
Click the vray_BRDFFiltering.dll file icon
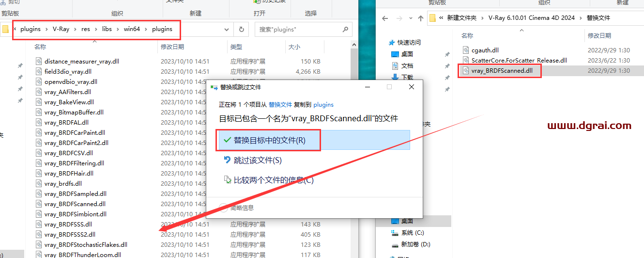click(x=39, y=163)
